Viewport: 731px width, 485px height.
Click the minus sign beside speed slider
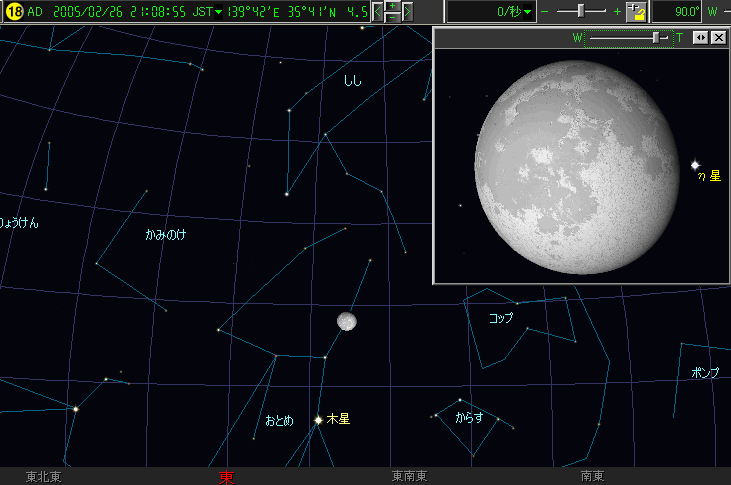pyautogui.click(x=544, y=12)
